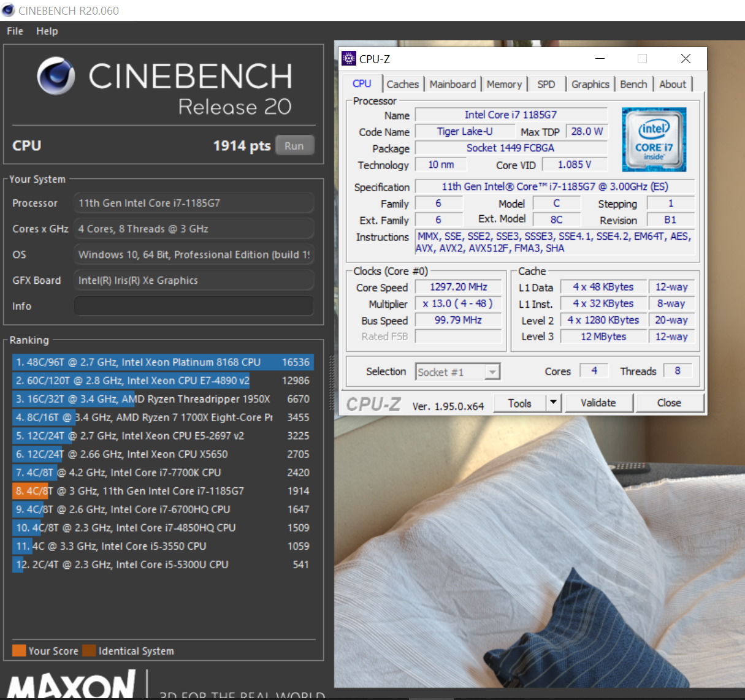This screenshot has height=700, width=745.
Task: Click the Identical System legend swatch
Action: tap(89, 650)
